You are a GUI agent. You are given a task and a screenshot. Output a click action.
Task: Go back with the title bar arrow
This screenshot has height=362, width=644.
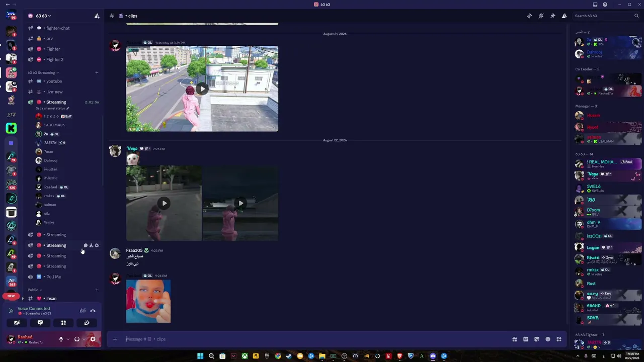[x=8, y=5]
